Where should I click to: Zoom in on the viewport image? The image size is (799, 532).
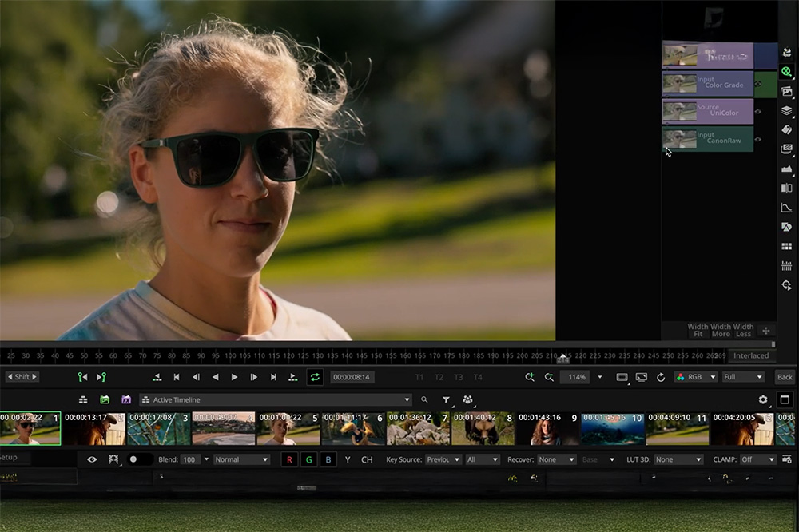pos(530,377)
